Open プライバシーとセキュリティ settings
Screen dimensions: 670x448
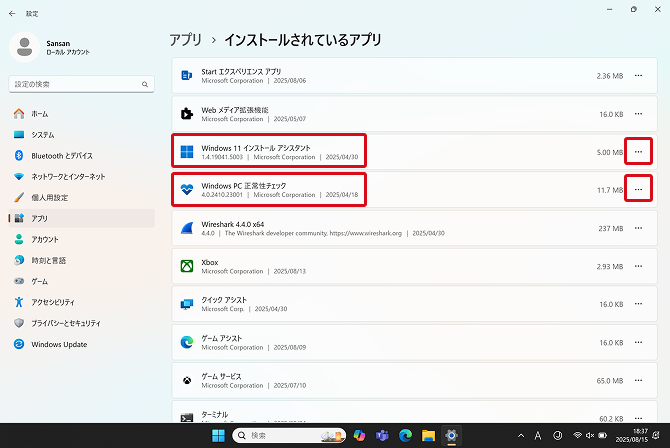[65, 322]
